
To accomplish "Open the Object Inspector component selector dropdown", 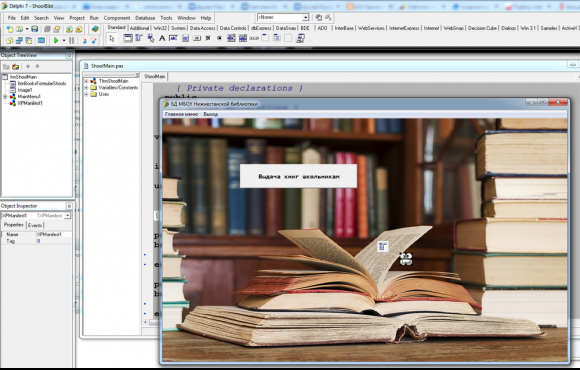I will [68, 215].
